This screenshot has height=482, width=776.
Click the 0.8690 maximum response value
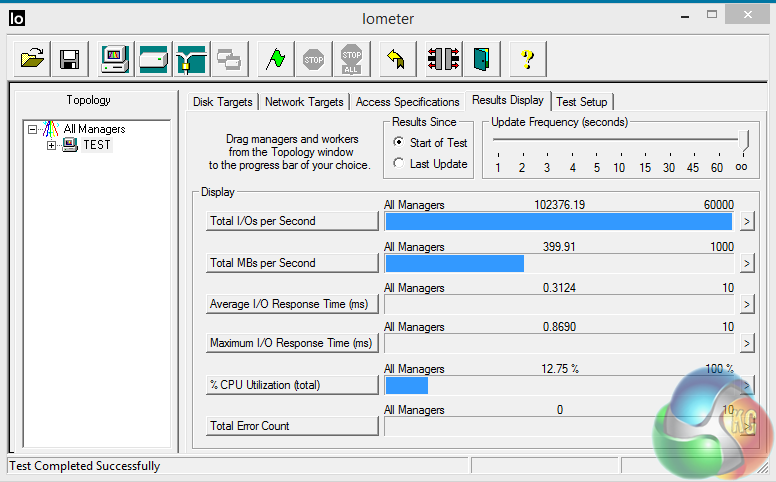(x=559, y=327)
